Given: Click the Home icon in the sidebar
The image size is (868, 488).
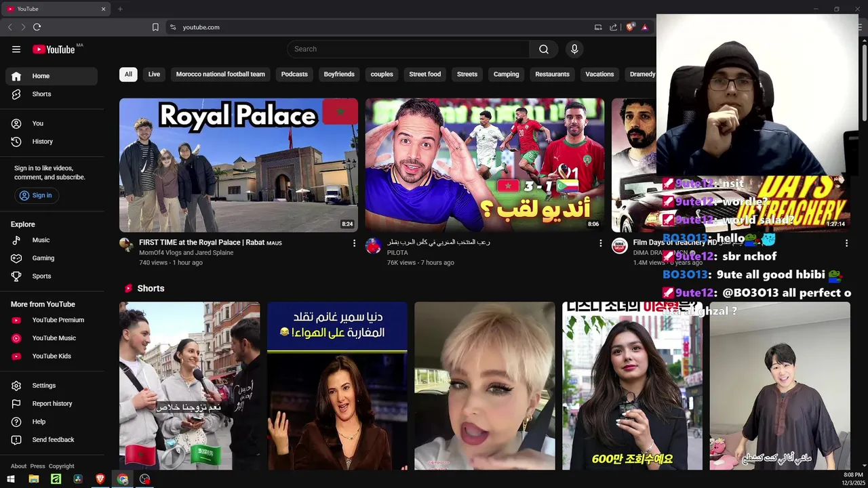Looking at the screenshot, I should 16,76.
